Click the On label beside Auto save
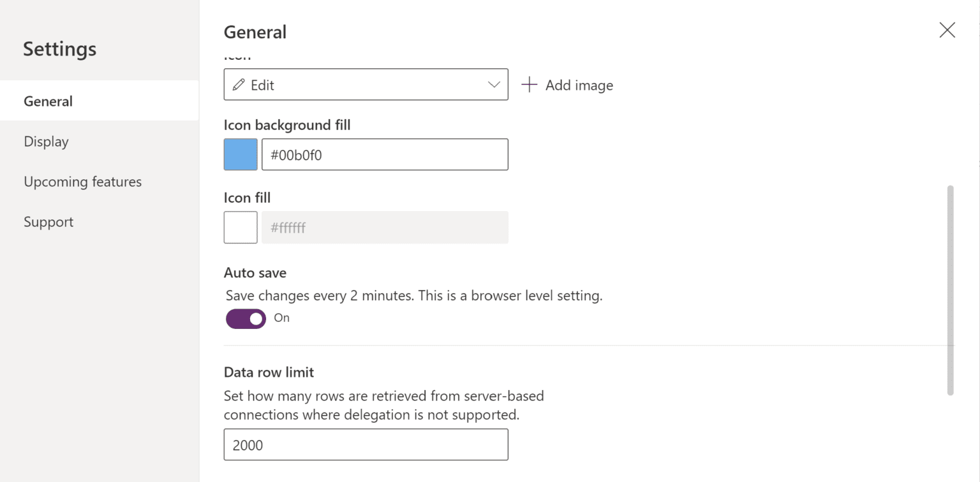 (x=281, y=318)
